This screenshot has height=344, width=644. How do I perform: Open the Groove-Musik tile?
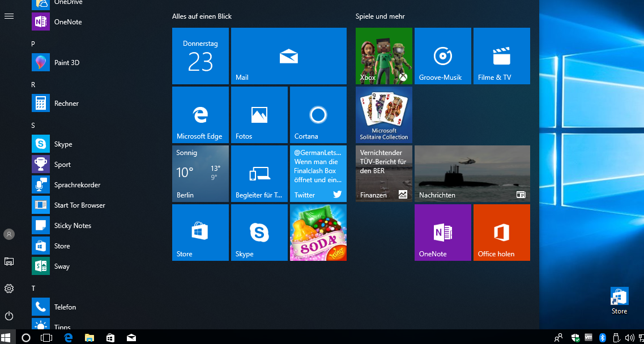pos(442,56)
